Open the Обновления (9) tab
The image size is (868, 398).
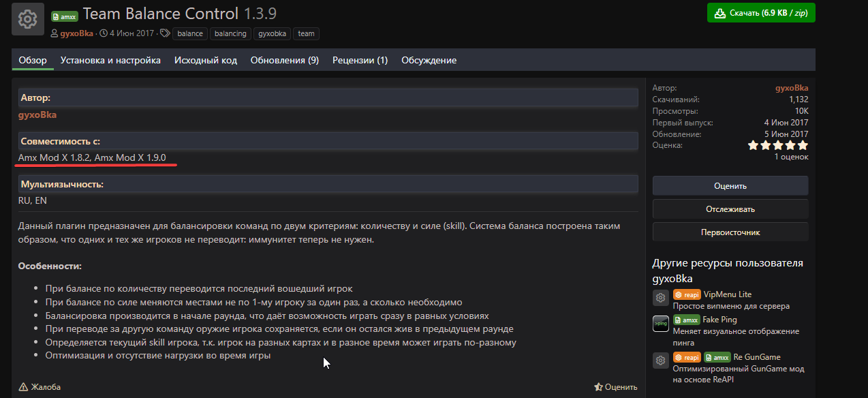[285, 60]
